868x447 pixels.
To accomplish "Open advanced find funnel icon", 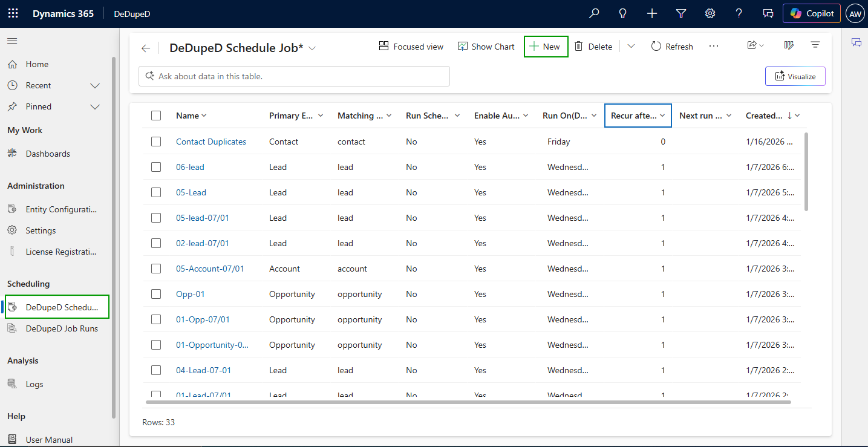I will 681,13.
